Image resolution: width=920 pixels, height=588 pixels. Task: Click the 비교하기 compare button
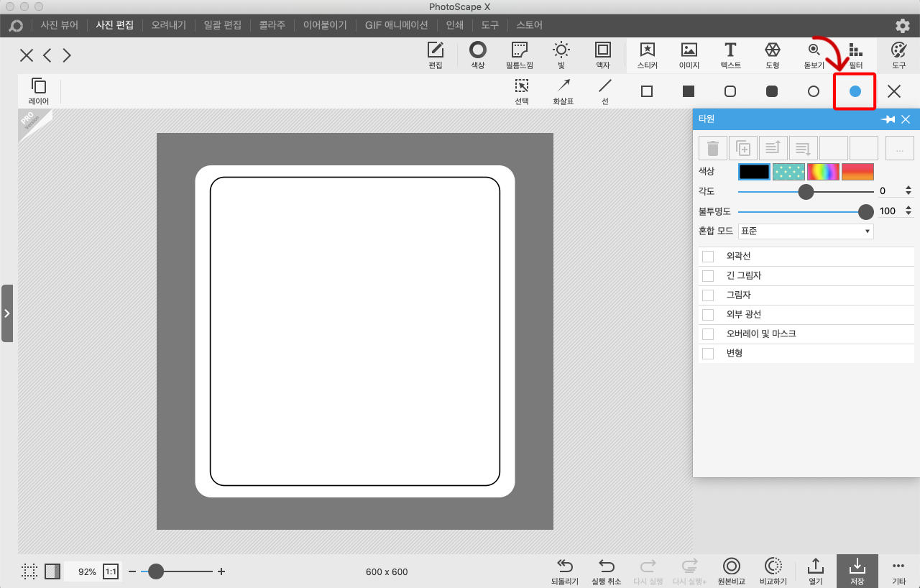773,571
